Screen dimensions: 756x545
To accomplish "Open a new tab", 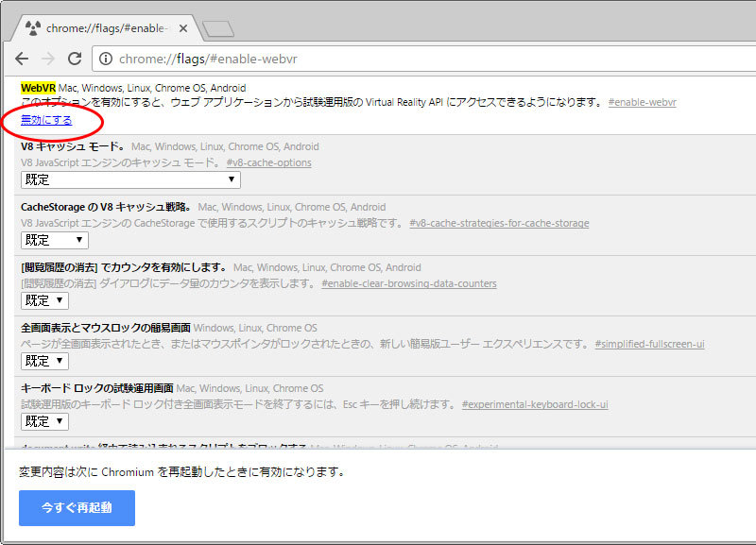I will pos(218,29).
